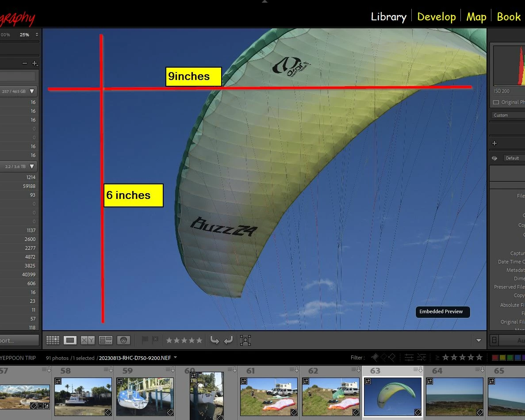Filter by green color label
This screenshot has width=525, height=420.
pos(510,358)
